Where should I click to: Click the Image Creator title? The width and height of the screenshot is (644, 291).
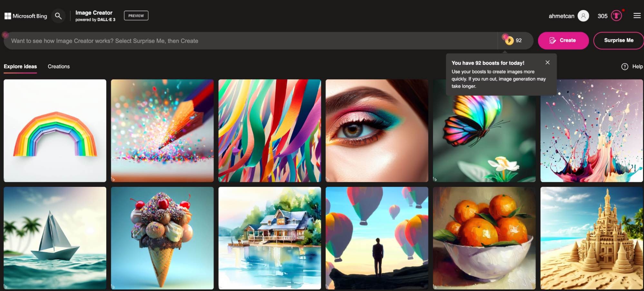(x=94, y=13)
